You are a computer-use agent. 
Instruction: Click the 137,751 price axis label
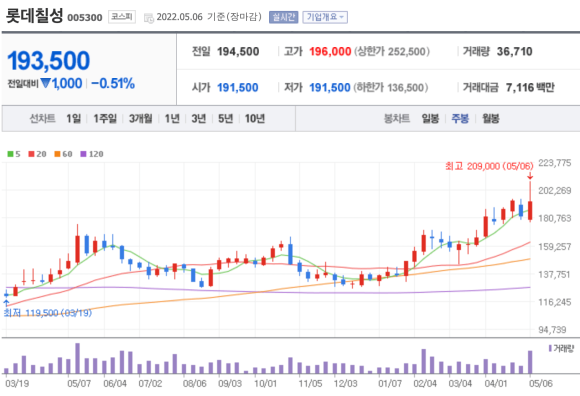pyautogui.click(x=554, y=274)
